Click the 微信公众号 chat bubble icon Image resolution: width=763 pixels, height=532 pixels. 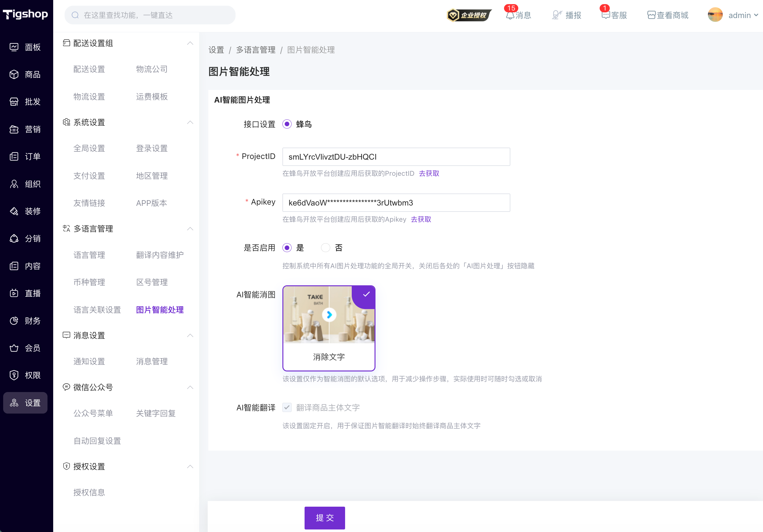tap(66, 387)
